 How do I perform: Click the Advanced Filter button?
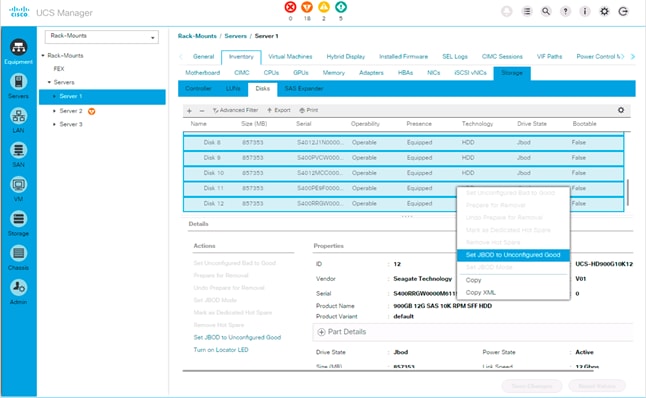coord(236,110)
